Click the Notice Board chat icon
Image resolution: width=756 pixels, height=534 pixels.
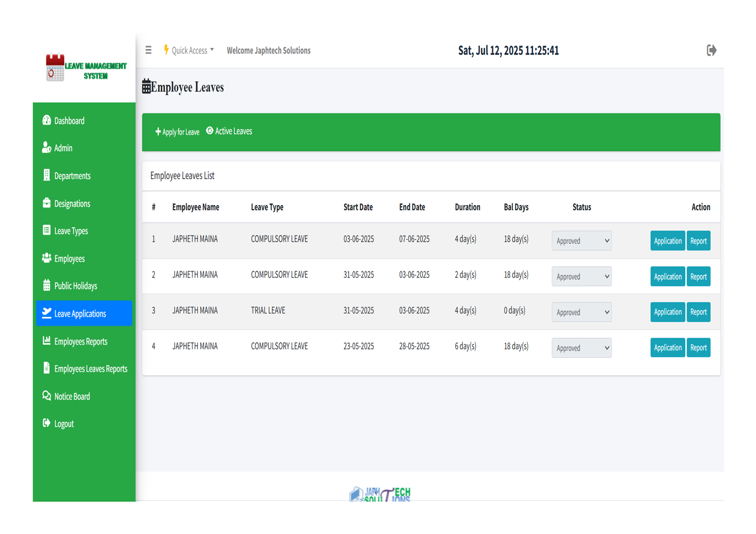pyautogui.click(x=47, y=395)
